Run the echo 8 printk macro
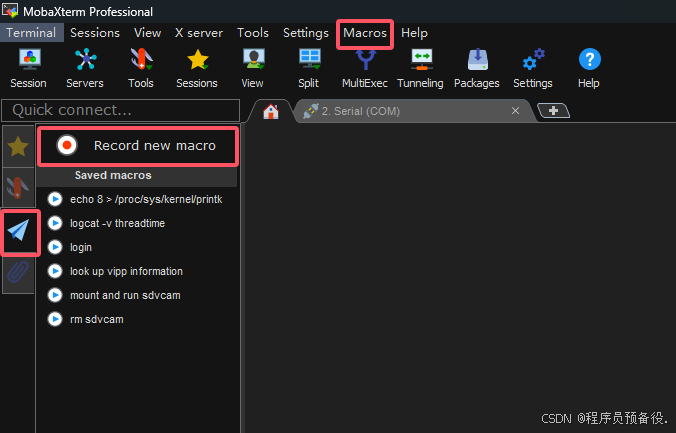Viewport: 676px width, 433px height. (x=55, y=199)
